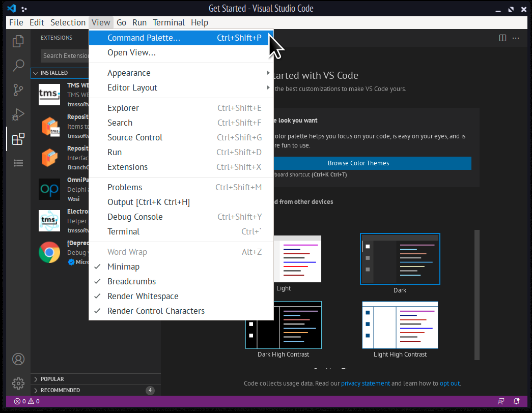532x413 pixels.
Task: Open the Accounts icon in activity bar
Action: [x=18, y=359]
